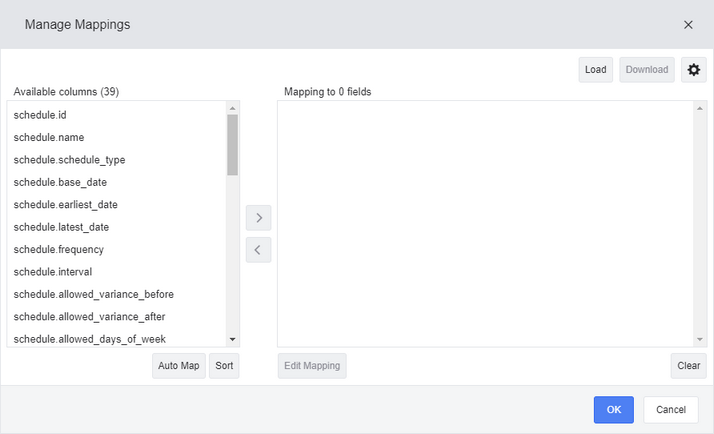Click the Download button

(647, 70)
